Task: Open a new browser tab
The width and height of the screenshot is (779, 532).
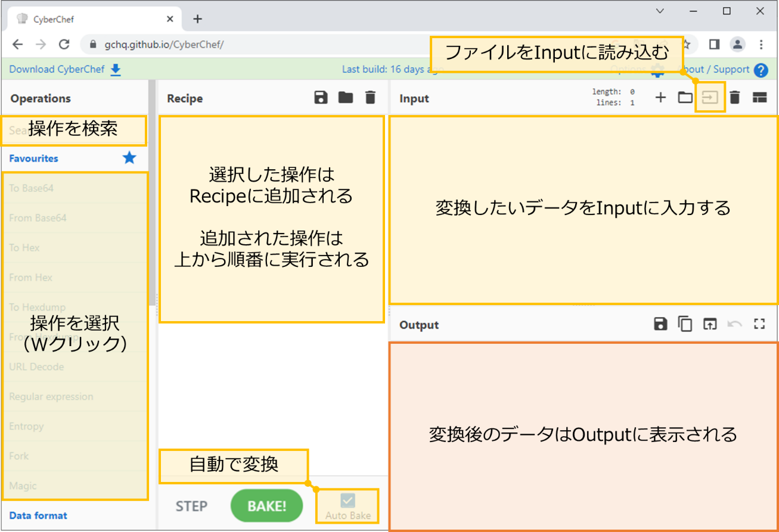Action: point(198,18)
